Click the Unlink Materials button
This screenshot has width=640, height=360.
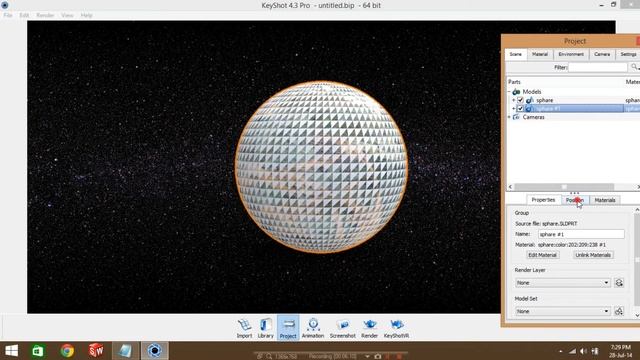pos(593,255)
